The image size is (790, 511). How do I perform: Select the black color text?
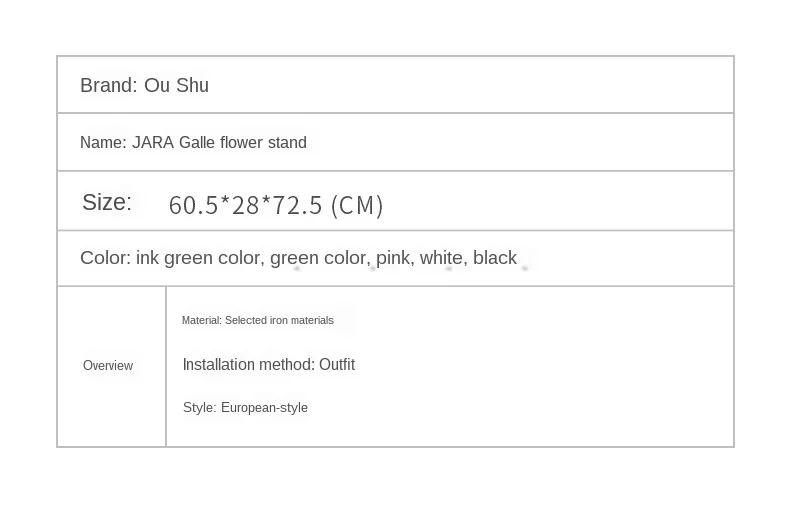(495, 258)
